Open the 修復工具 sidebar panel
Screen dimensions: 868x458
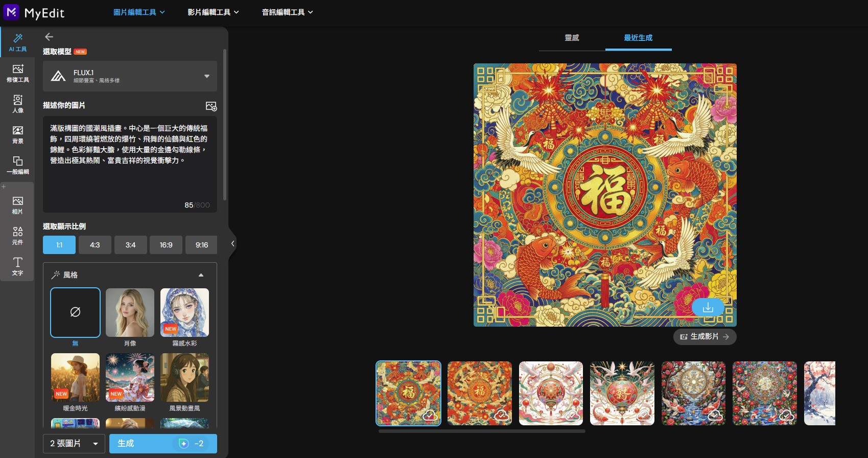(x=17, y=73)
